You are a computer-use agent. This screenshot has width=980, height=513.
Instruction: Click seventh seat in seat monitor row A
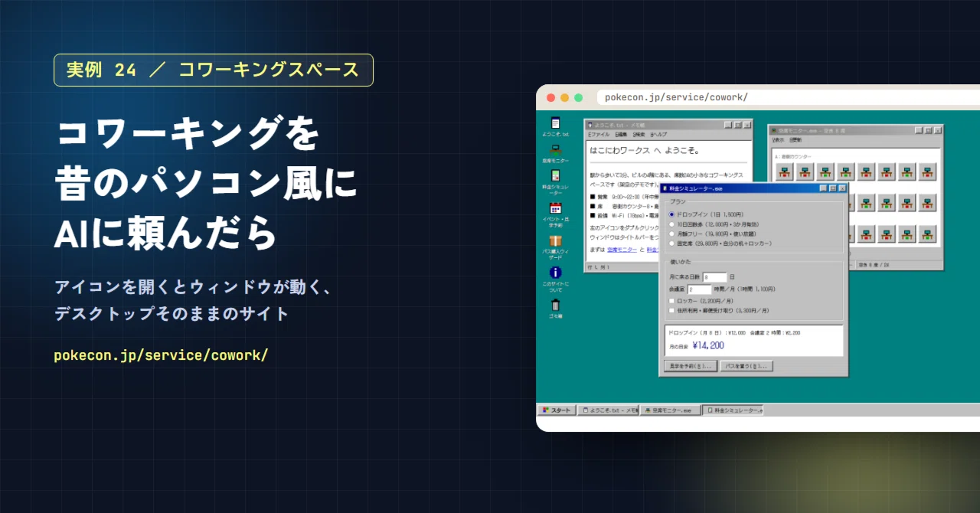907,172
